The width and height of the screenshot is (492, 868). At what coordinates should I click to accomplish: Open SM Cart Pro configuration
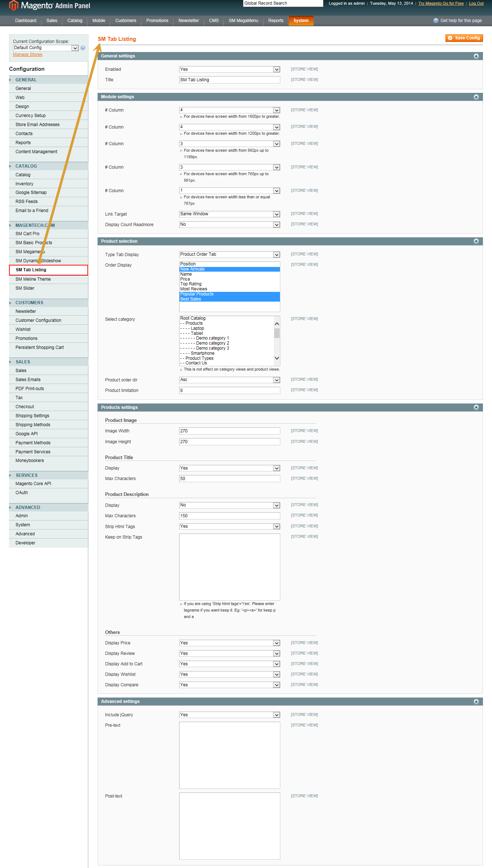point(27,234)
